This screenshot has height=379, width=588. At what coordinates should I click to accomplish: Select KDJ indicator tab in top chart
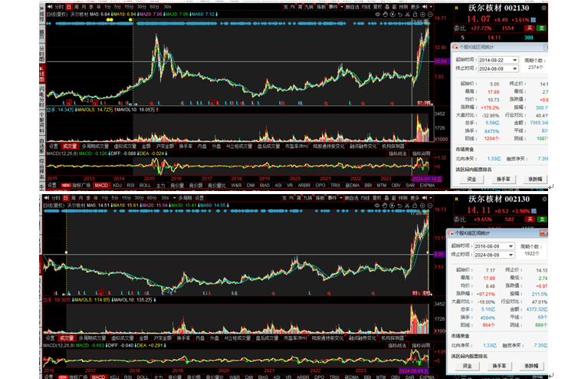117,186
